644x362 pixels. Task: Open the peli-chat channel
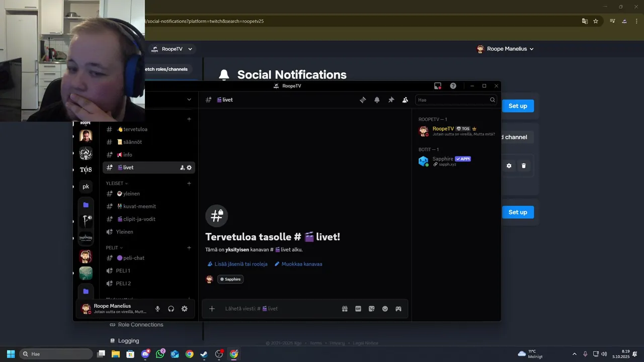(149, 258)
